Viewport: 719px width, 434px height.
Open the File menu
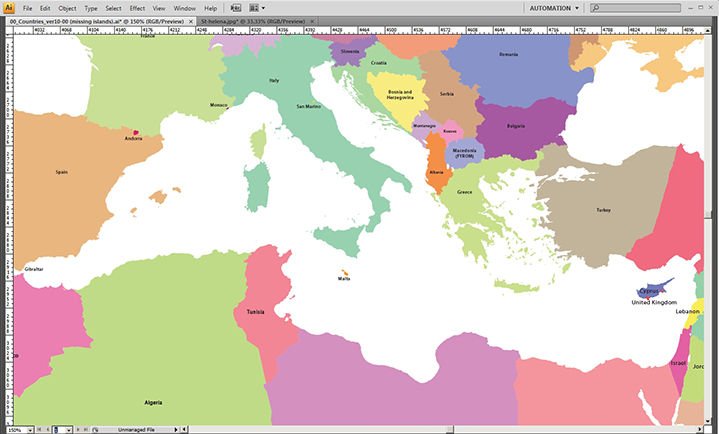(x=28, y=8)
